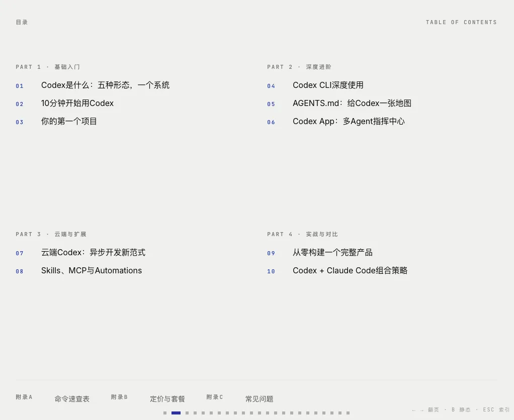
Task: Click the TABLE OF CONTENTS header text
Action: [x=461, y=22]
